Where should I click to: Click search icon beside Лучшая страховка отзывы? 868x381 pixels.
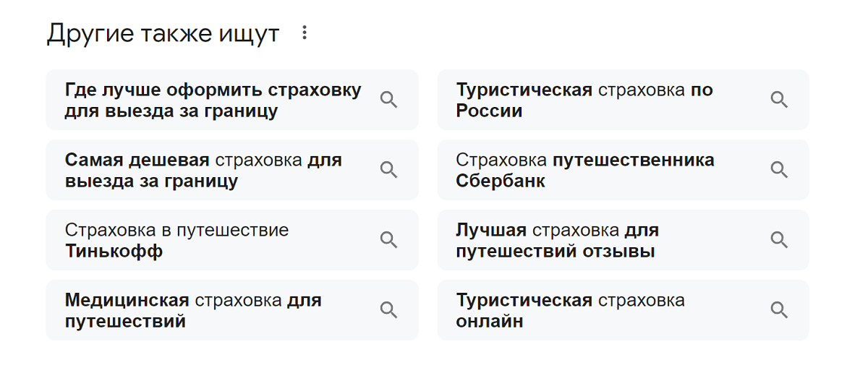coord(779,240)
